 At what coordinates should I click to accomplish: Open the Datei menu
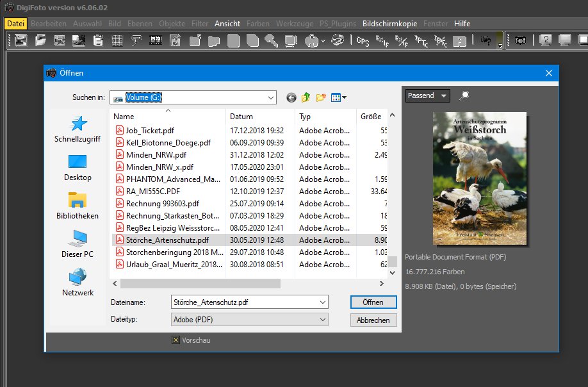coord(15,24)
